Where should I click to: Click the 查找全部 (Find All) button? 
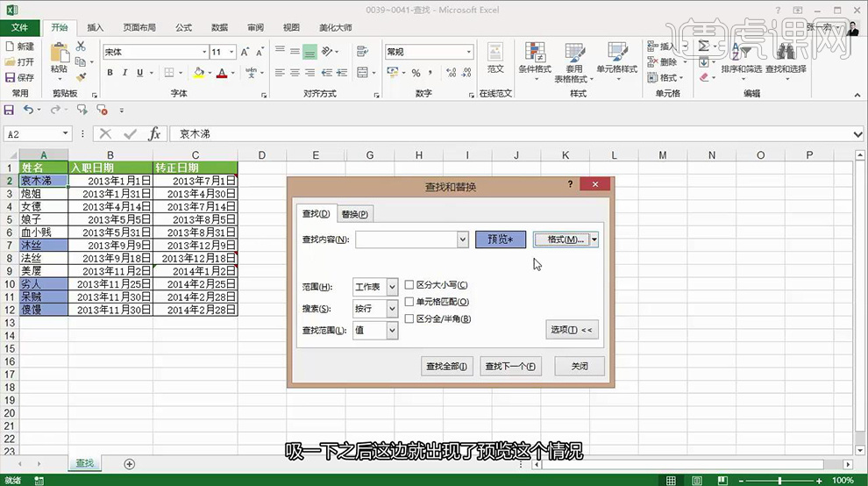pyautogui.click(x=447, y=367)
